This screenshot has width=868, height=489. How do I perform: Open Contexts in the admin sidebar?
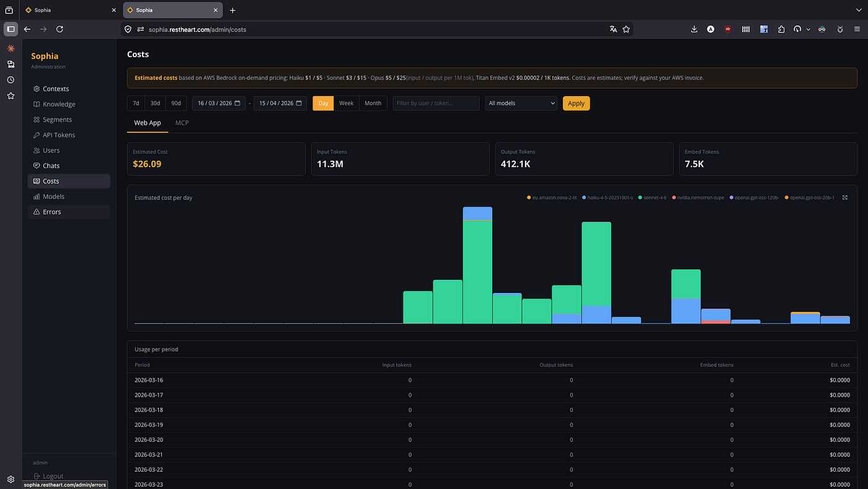point(69,89)
